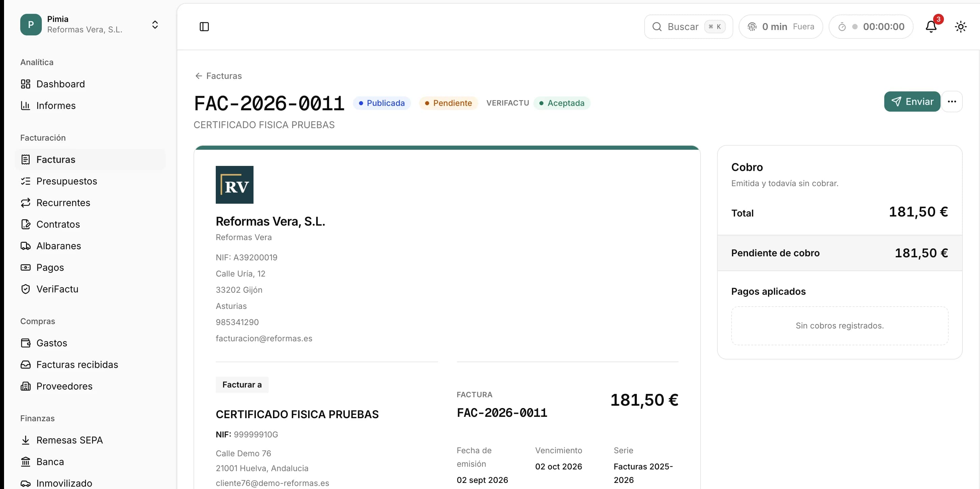This screenshot has height=489, width=980.
Task: Open Gastos under Compras
Action: (91, 343)
